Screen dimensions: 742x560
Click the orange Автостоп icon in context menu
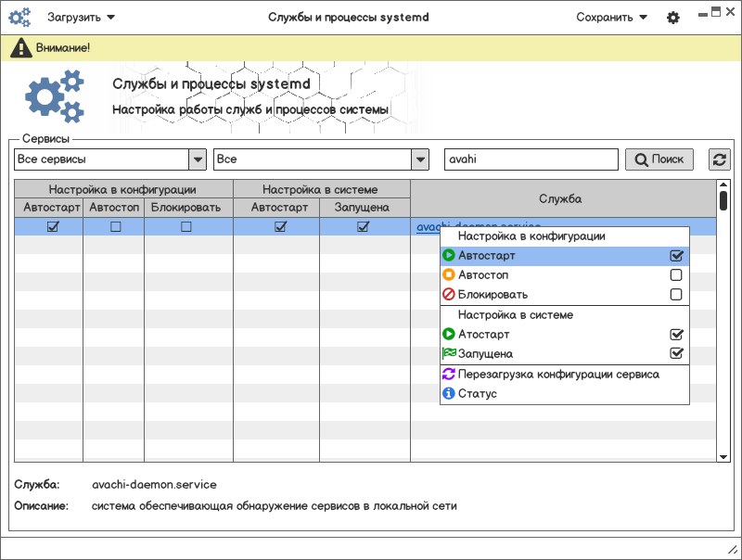[x=449, y=275]
